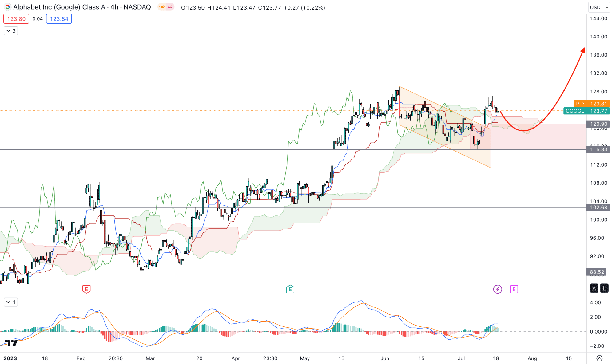Click the green earnings marker near late April
The image size is (612, 364).
coord(290,289)
